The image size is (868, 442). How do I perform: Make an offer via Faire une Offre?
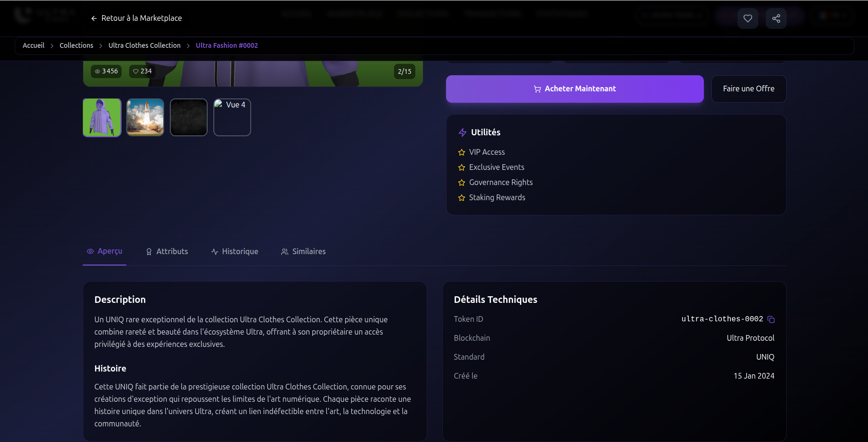pyautogui.click(x=748, y=88)
